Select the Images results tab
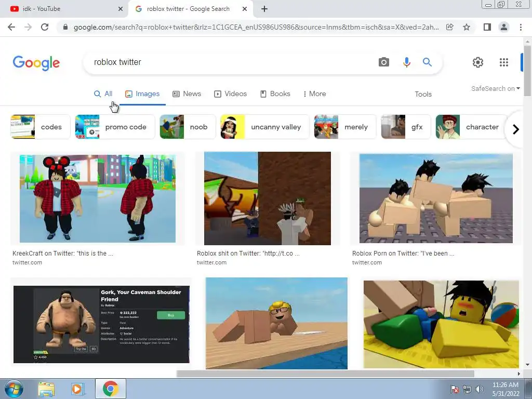This screenshot has height=399, width=532. tap(142, 94)
